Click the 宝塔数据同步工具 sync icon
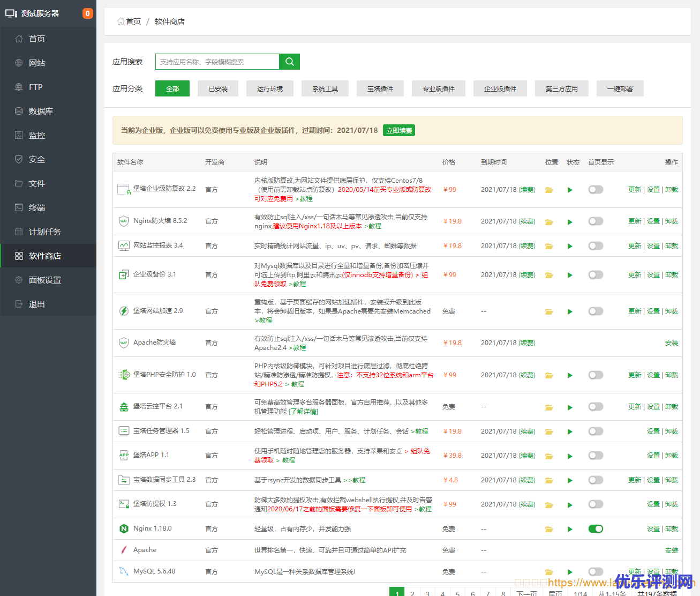The image size is (700, 596). coord(124,480)
